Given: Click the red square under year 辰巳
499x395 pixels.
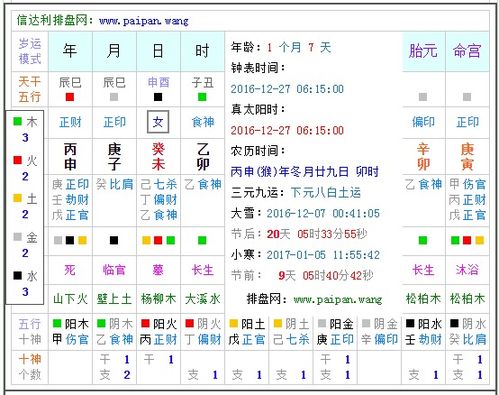Looking at the screenshot, I should click(x=70, y=97).
